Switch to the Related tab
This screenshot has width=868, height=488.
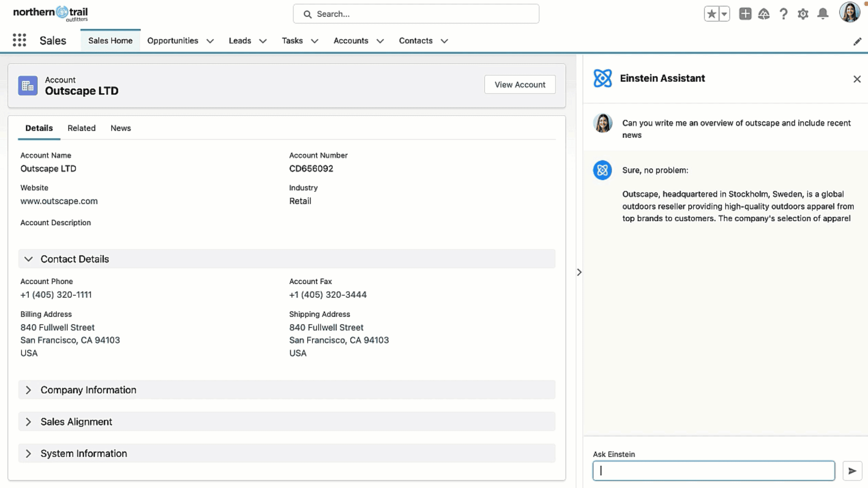click(81, 128)
